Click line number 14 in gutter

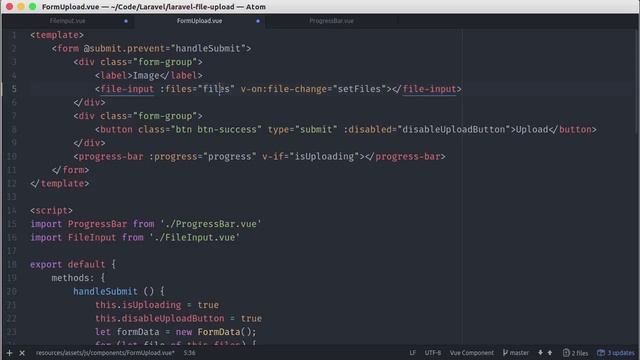click(x=12, y=210)
